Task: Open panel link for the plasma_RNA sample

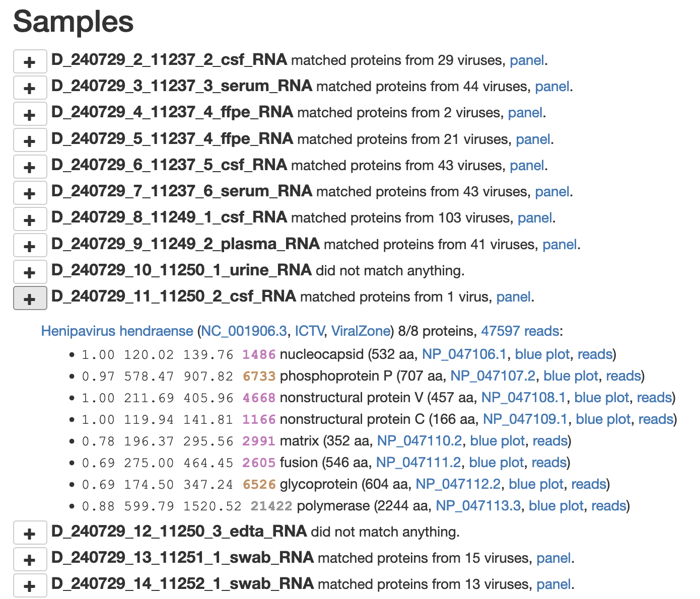Action: [x=559, y=245]
